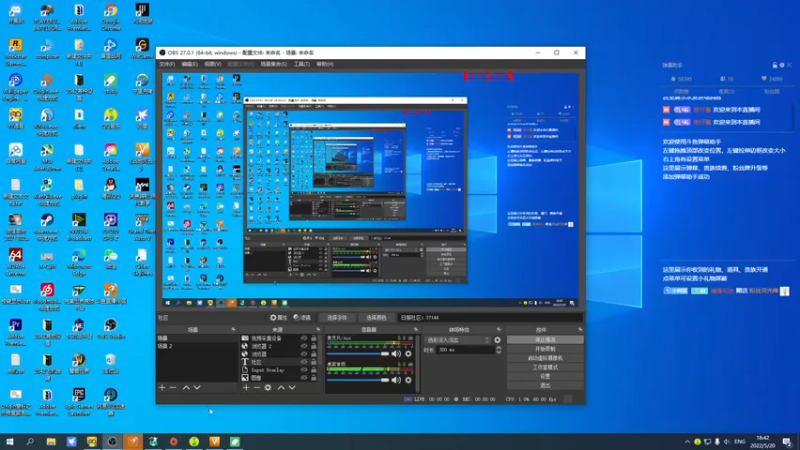Viewport: 800px width, 450px height.
Task: Open the 场景集合(S) menu
Action: tap(274, 64)
